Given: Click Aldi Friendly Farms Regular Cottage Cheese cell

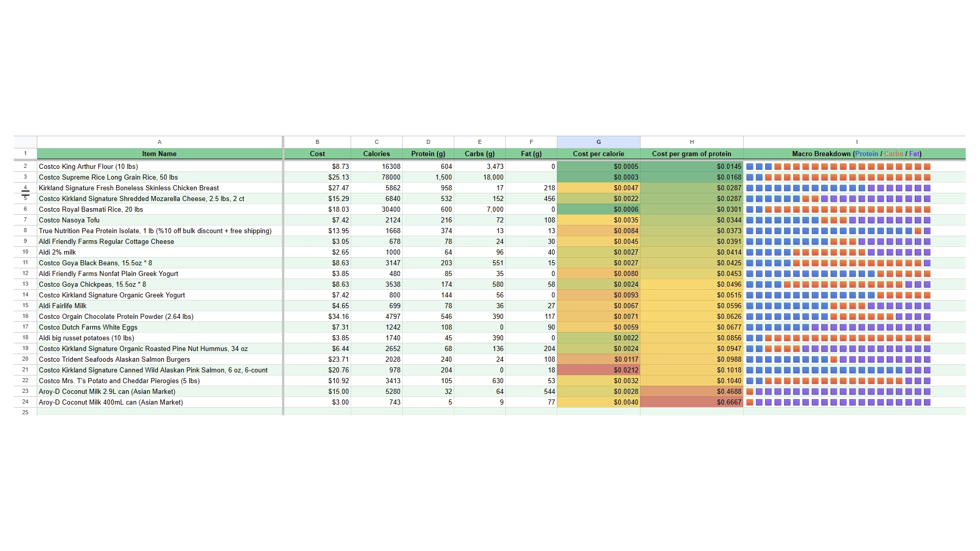Looking at the screenshot, I should point(159,241).
